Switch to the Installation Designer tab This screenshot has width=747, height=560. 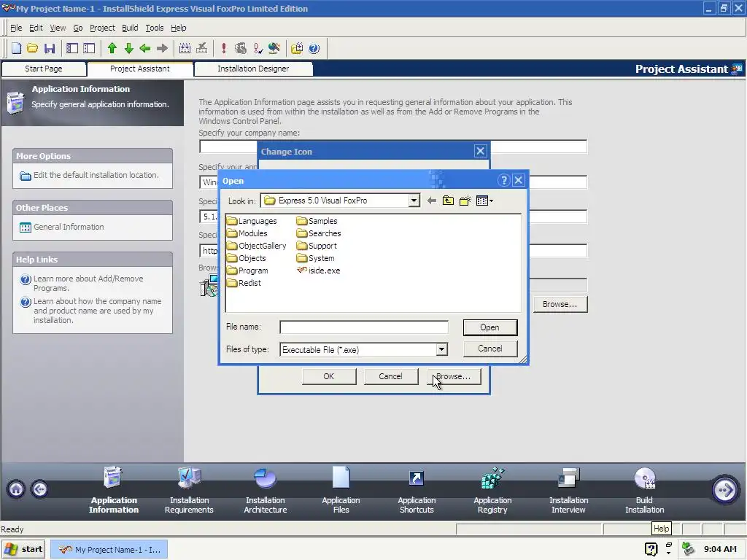pos(253,69)
